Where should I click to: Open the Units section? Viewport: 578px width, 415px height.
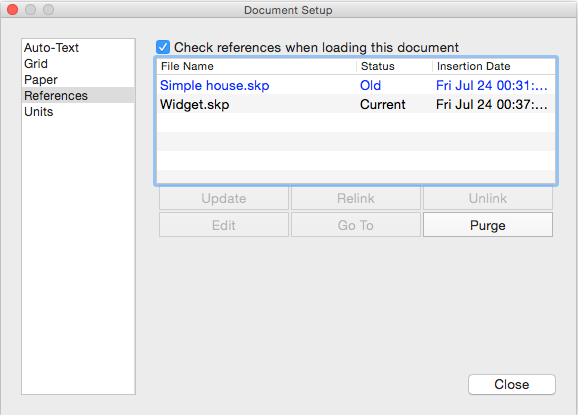(x=78, y=112)
